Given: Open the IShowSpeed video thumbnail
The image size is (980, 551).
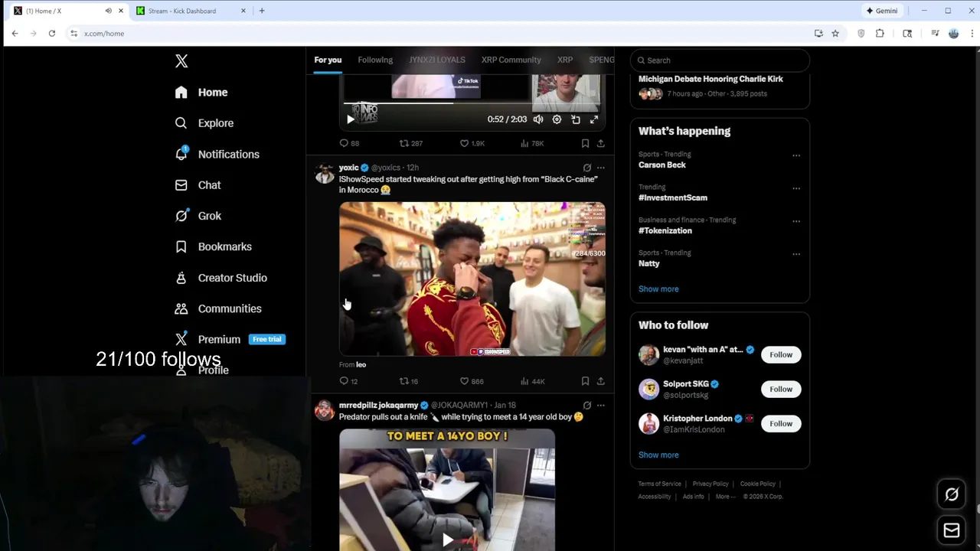Looking at the screenshot, I should click(x=472, y=279).
